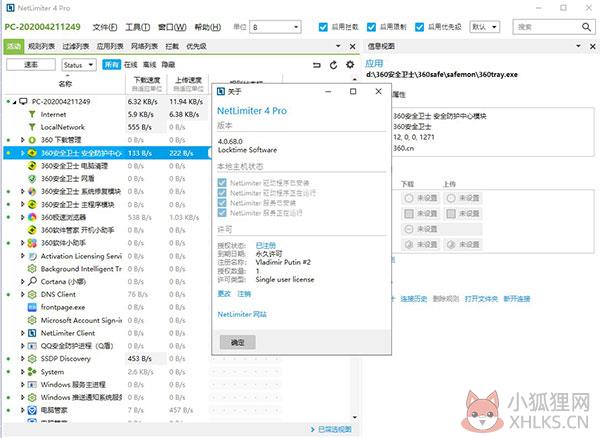Open the 帮助(H) menu
The width and height of the screenshot is (600, 438).
coord(208,27)
